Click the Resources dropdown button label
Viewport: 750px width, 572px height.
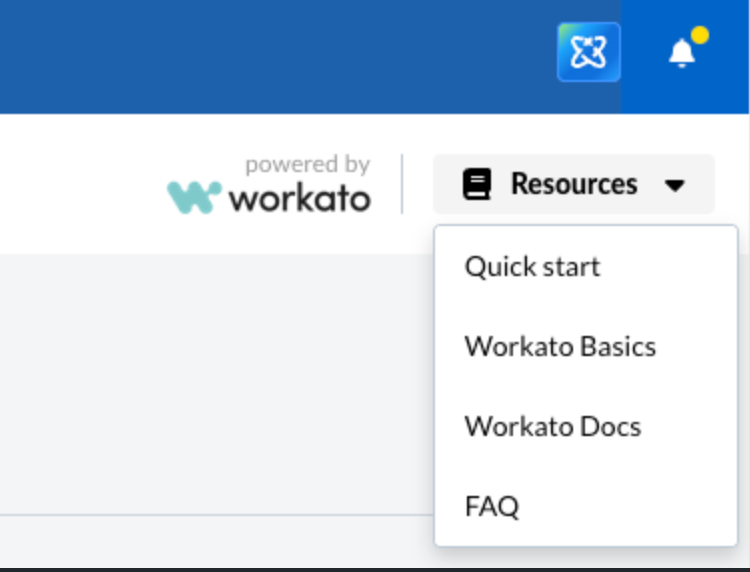(x=573, y=184)
